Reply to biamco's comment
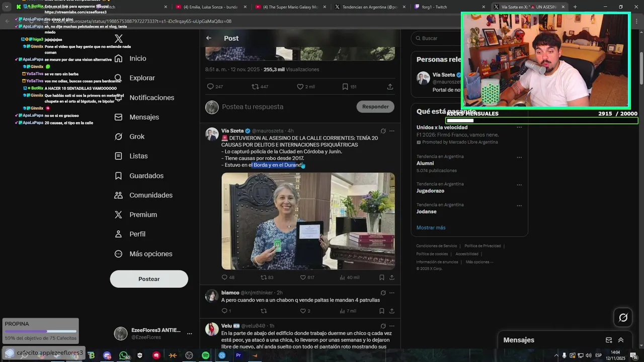Image resolution: width=644 pixels, height=362 pixels. click(x=224, y=311)
